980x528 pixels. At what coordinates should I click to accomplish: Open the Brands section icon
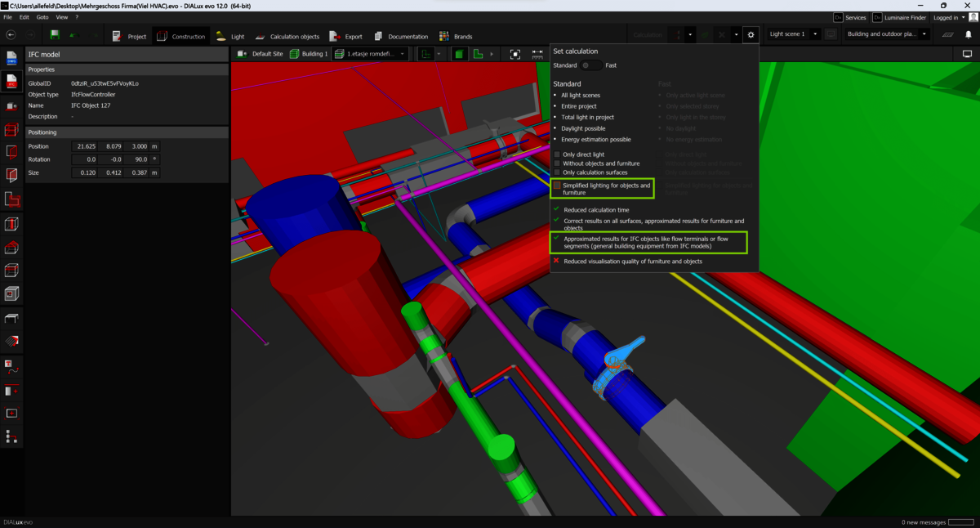pos(446,36)
